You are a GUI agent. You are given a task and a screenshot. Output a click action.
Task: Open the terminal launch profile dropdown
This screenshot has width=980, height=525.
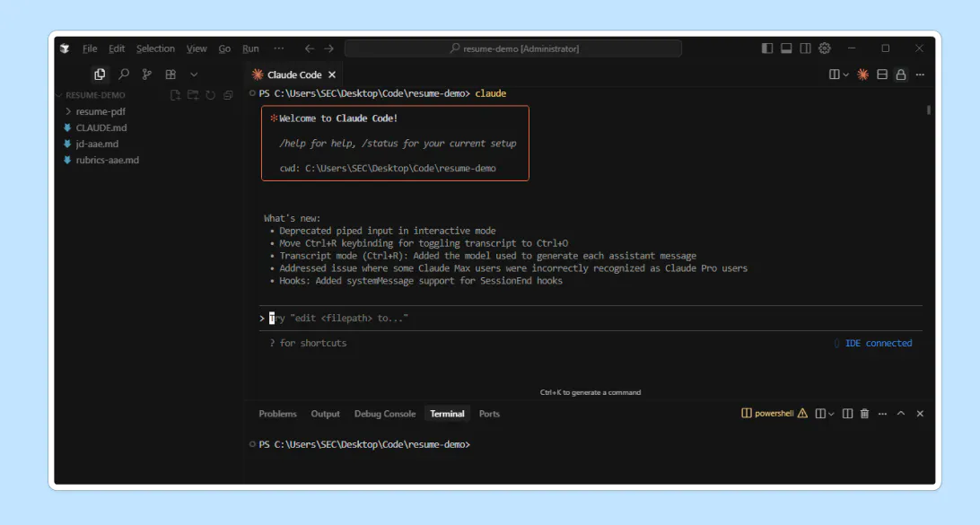(x=831, y=414)
